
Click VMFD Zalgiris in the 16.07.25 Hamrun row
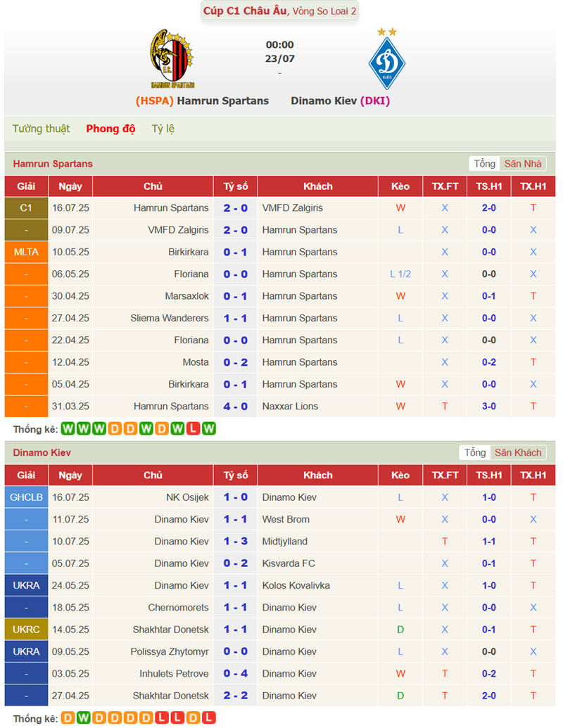click(x=292, y=208)
